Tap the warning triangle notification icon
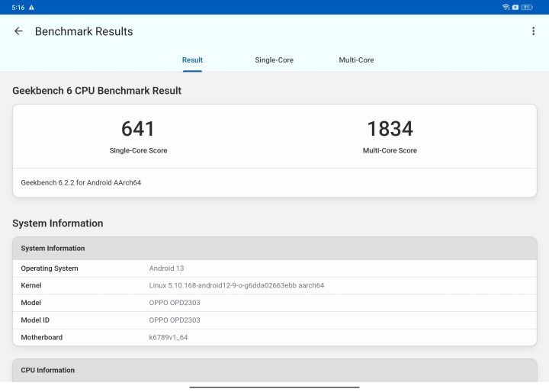549x392 pixels. (x=31, y=7)
